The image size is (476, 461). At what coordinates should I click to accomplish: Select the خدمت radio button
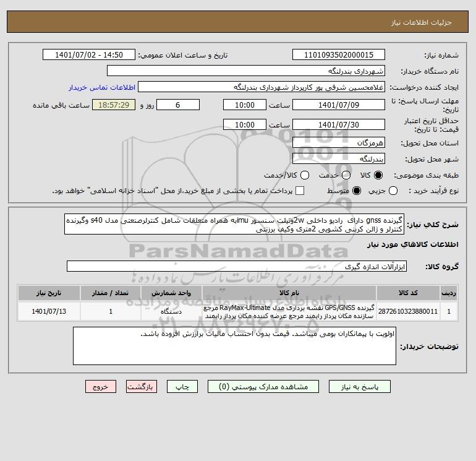pyautogui.click(x=346, y=175)
